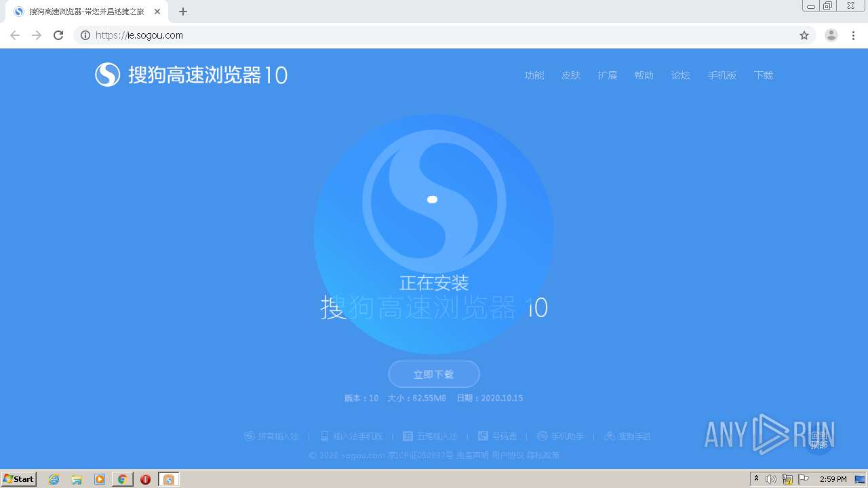View site information icon in address bar

pyautogui.click(x=85, y=35)
